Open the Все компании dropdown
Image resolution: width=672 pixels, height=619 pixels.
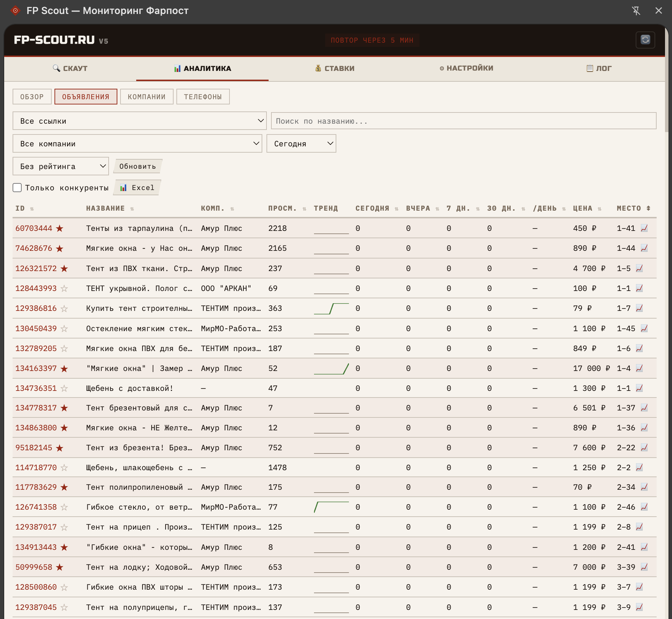137,144
